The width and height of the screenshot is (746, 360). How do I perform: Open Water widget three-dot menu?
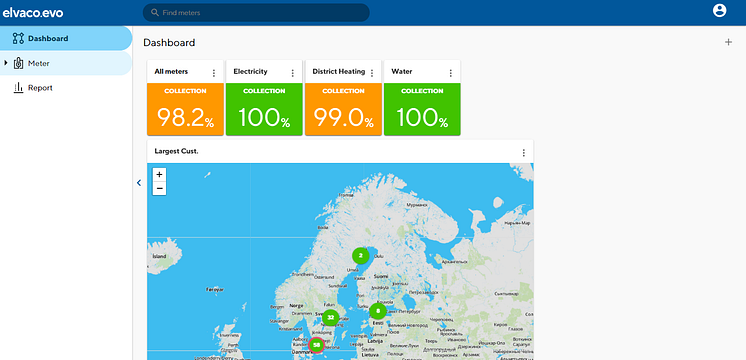click(451, 73)
